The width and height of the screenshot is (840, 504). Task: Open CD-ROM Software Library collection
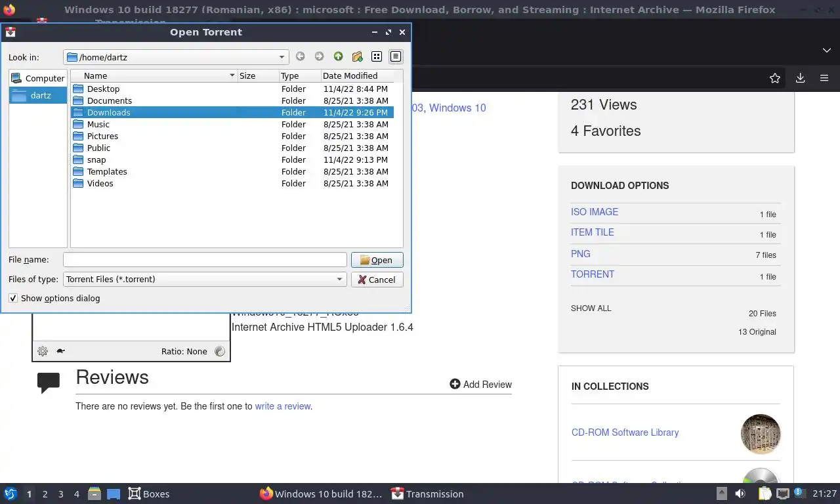coord(625,432)
